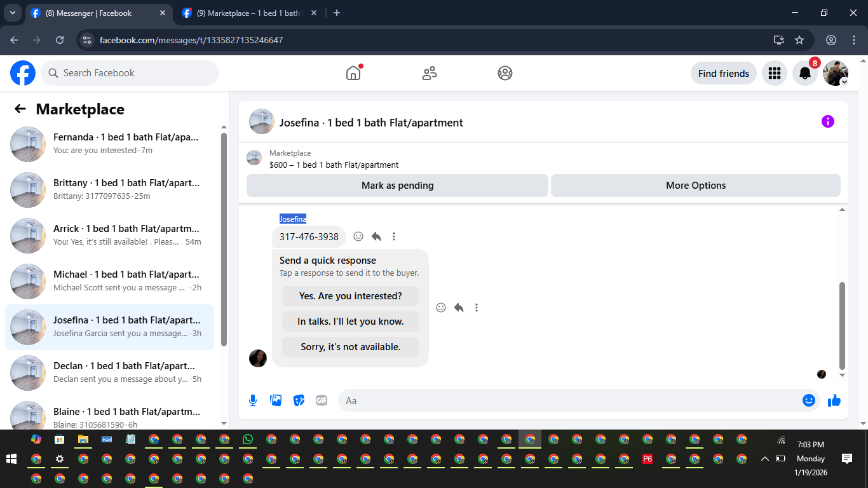Open the Blaine conversation
The image size is (868, 488).
coord(109,414)
